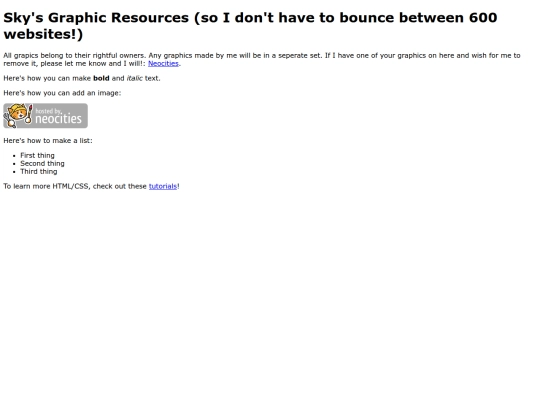The image size is (540, 405).
Task: Click the "Here's how you can add an image:" line
Action: [62, 93]
